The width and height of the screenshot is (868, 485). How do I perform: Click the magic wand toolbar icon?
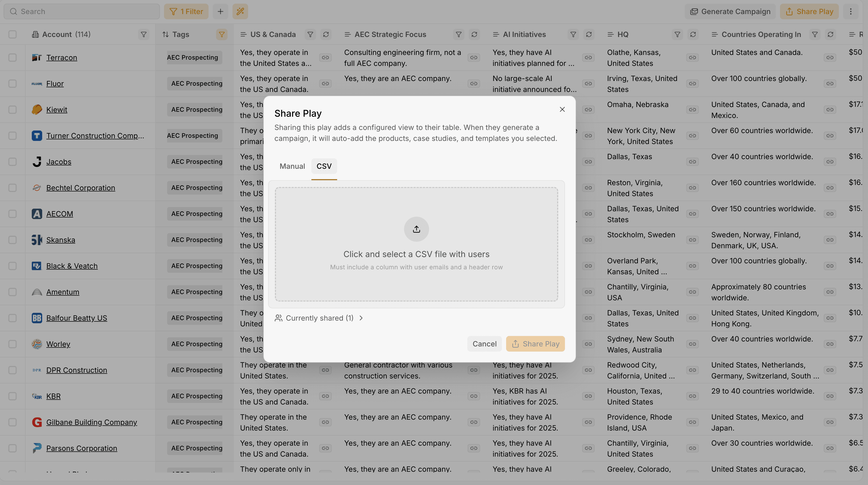point(240,11)
